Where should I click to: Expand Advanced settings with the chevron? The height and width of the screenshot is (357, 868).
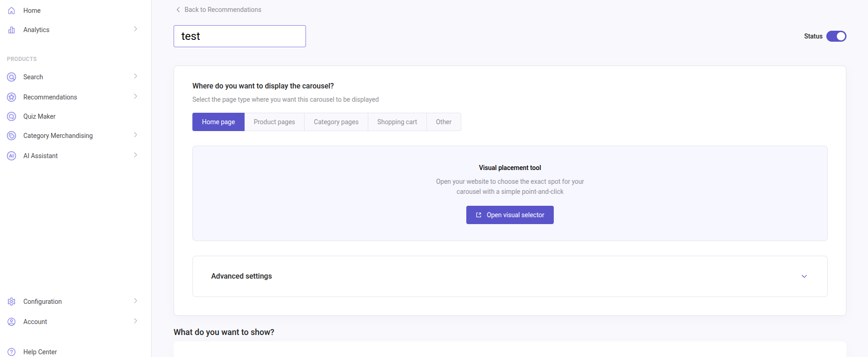804,276
